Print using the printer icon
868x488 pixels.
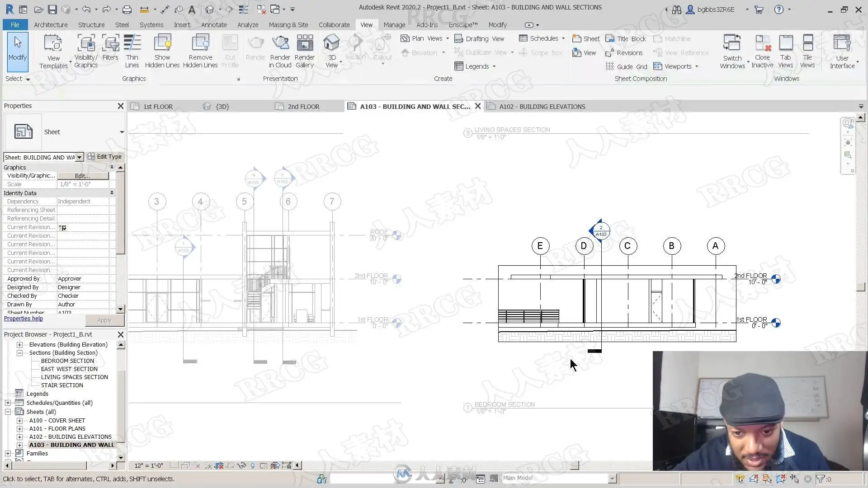[127, 9]
